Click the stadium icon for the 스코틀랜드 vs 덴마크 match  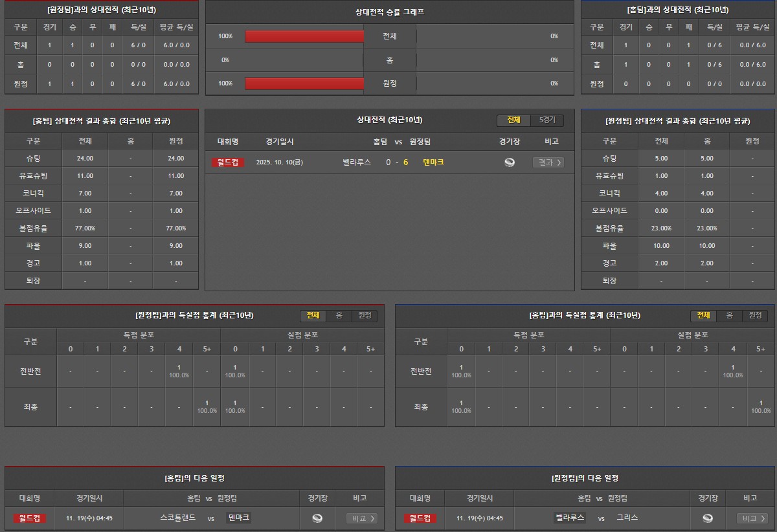[x=317, y=518]
